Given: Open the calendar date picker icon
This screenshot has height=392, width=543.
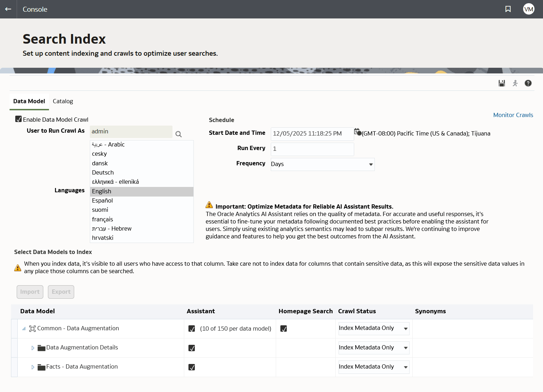Looking at the screenshot, I should point(357,132).
